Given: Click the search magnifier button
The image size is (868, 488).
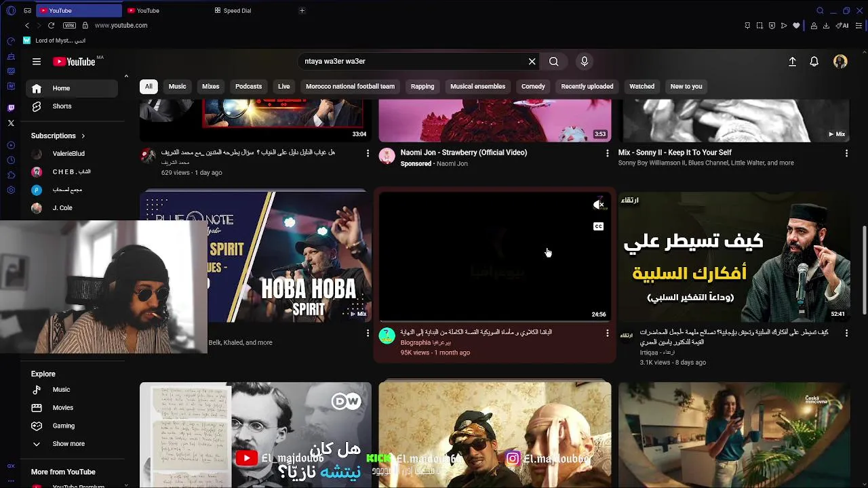Looking at the screenshot, I should click(554, 62).
